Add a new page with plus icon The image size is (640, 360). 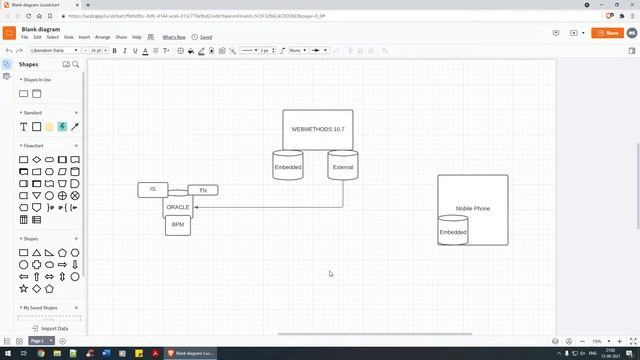62,341
